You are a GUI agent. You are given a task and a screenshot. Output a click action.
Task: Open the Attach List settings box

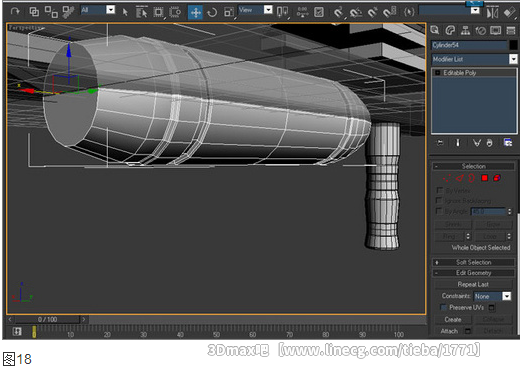468,331
